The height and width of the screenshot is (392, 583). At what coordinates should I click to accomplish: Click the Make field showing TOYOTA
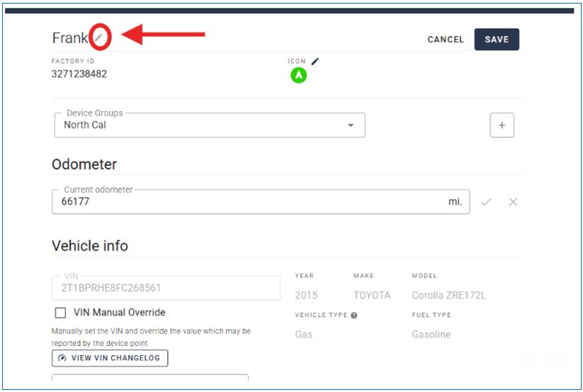tap(372, 295)
